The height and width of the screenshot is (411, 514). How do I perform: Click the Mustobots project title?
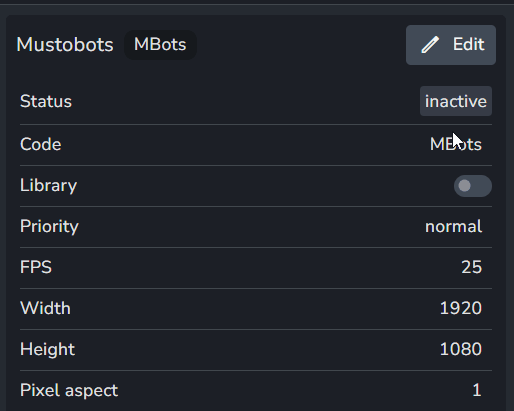[x=65, y=45]
